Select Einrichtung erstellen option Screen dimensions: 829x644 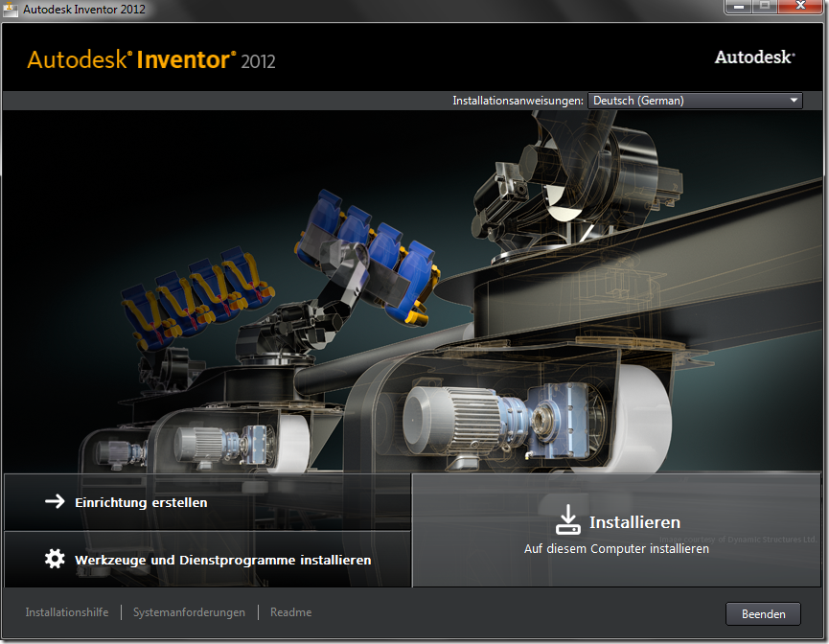207,502
